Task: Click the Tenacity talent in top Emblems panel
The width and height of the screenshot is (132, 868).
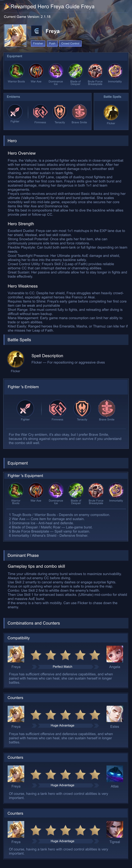Action: 60,112
